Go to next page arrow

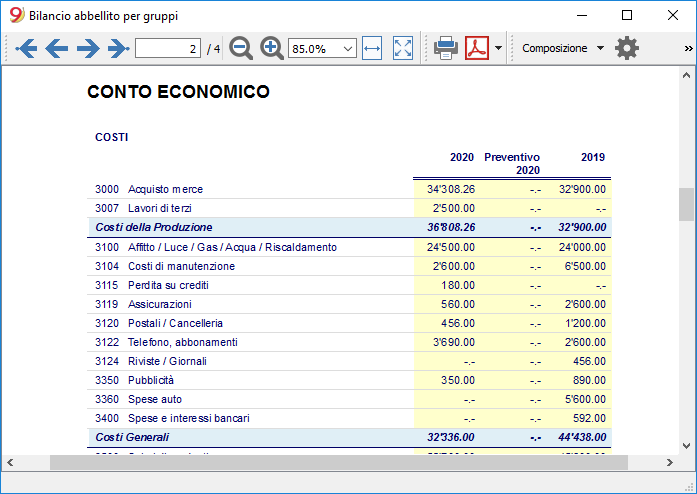click(88, 48)
